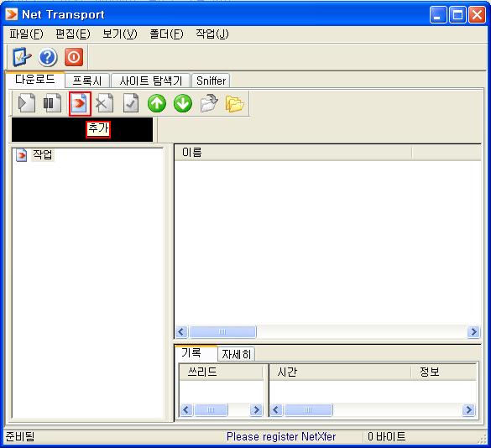Click left arrow of the 쓰레드 pane scrollbar
Viewport: 491px width, 448px height.
(x=186, y=409)
